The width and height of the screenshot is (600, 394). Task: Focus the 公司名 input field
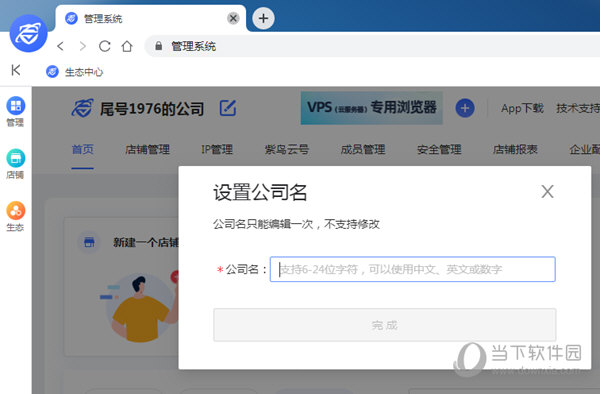(412, 269)
